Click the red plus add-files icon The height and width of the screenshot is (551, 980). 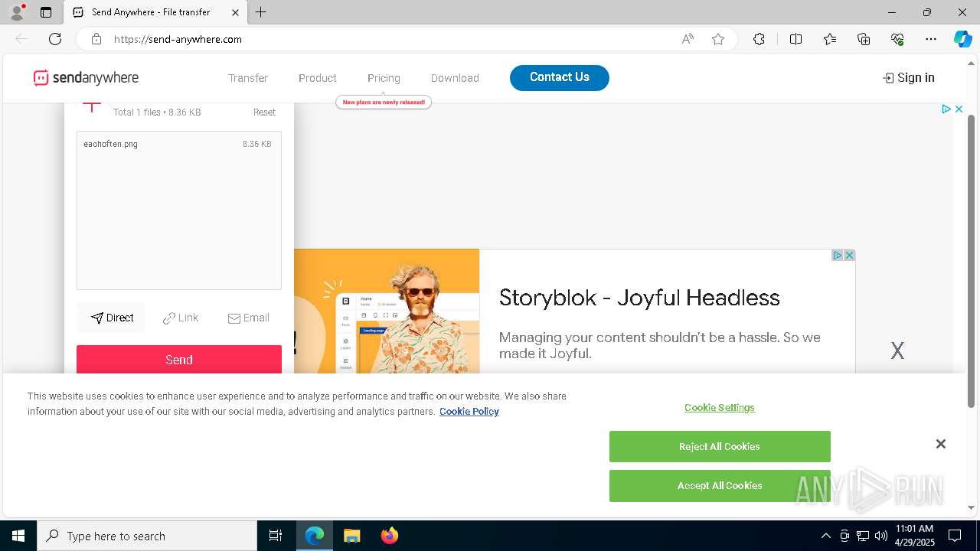[92, 107]
